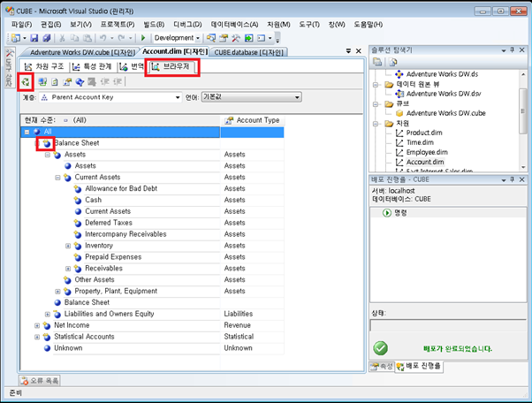The width and height of the screenshot is (532, 403).
Task: Click the cube icon of Adventure Works DW.cube
Action: pyautogui.click(x=399, y=113)
